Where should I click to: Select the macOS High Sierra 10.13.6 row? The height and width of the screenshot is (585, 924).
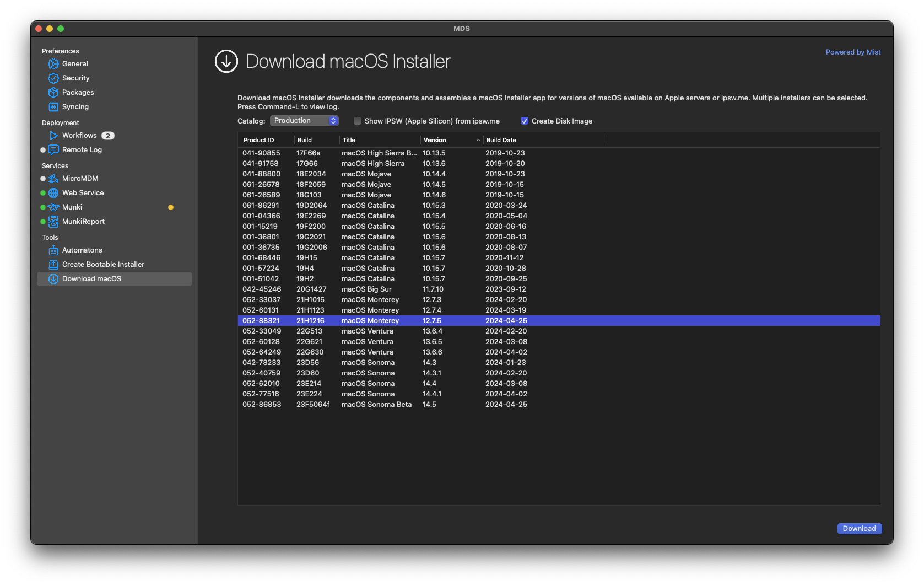pos(559,164)
